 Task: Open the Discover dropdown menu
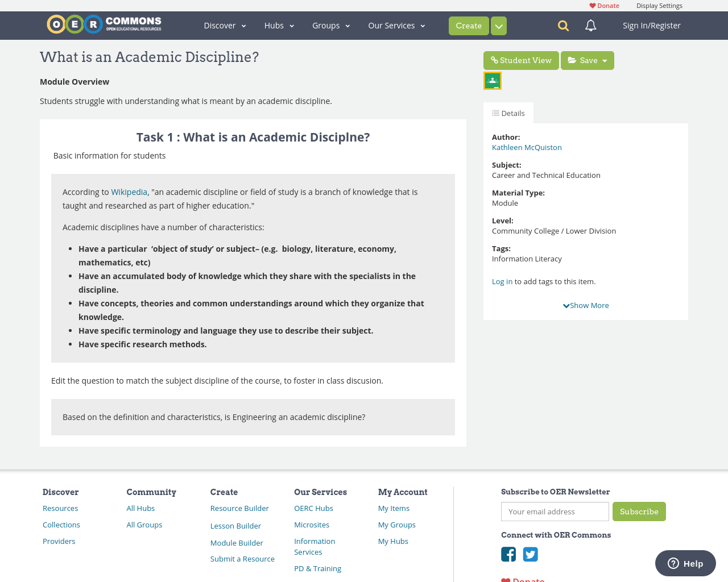[225, 25]
